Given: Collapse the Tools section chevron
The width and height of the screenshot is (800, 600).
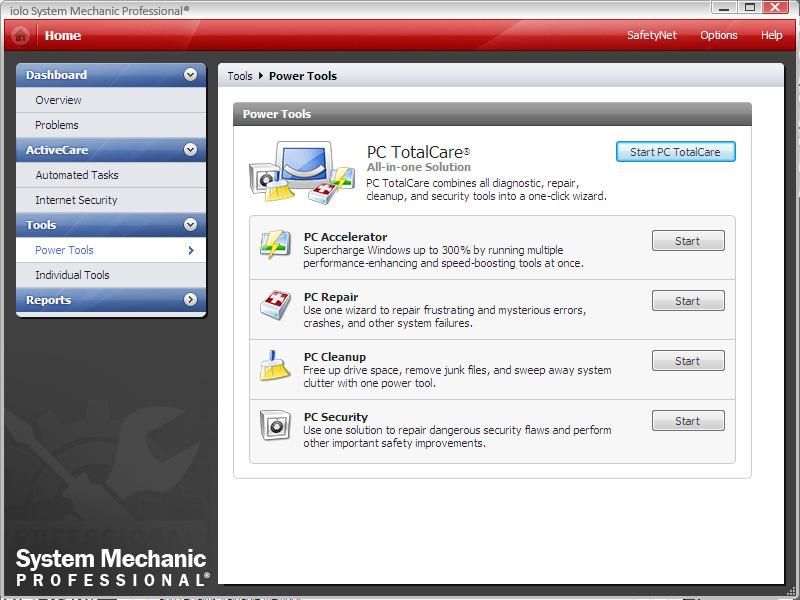Looking at the screenshot, I should pyautogui.click(x=190, y=225).
